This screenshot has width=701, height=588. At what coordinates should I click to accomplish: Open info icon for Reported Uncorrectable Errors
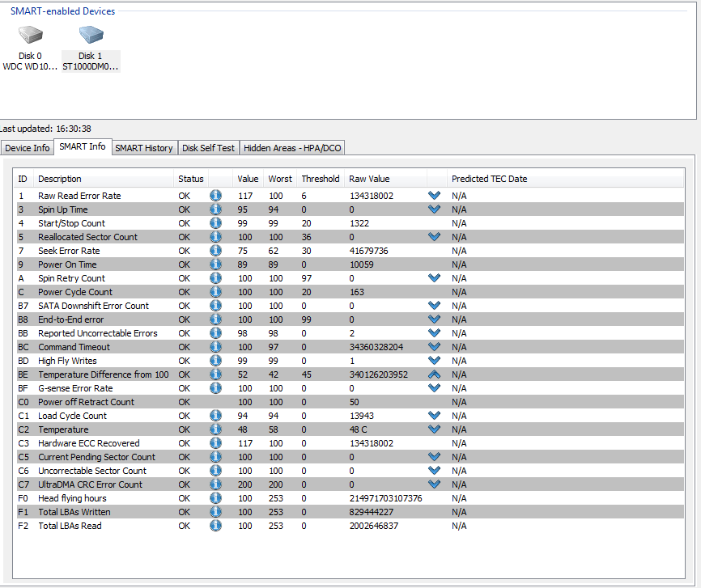[215, 333]
